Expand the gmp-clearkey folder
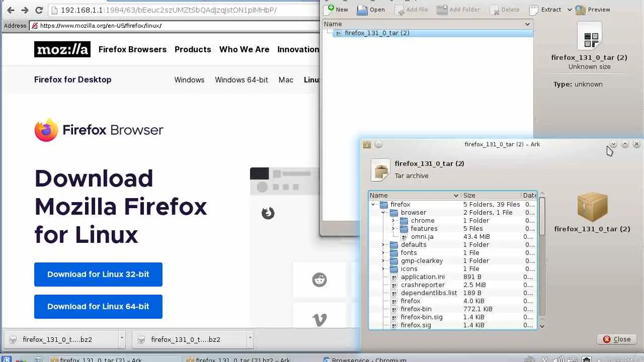Viewport: 644px width, 362px height. point(383,260)
